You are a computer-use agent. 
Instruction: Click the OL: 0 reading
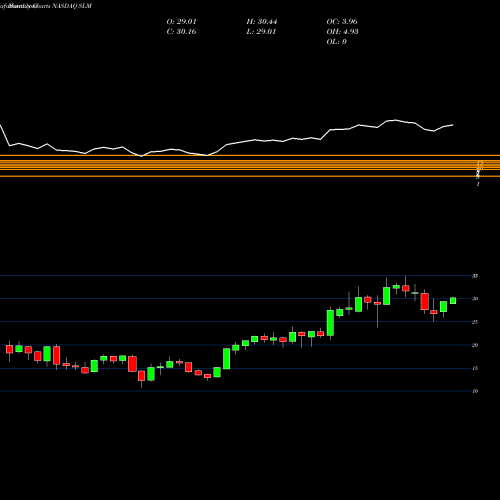[336, 42]
